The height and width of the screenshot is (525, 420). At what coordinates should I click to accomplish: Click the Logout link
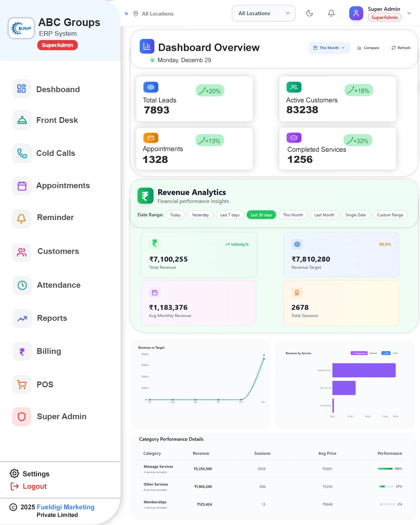coord(34,486)
